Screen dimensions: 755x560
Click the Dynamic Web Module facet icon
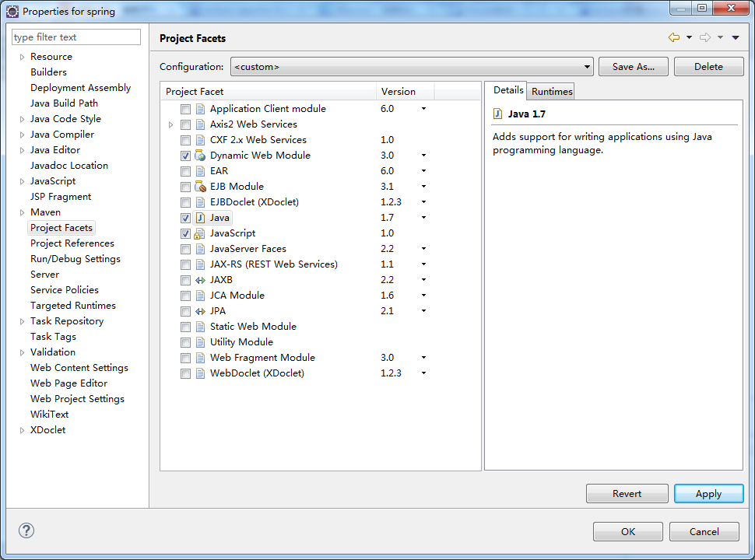coord(200,156)
